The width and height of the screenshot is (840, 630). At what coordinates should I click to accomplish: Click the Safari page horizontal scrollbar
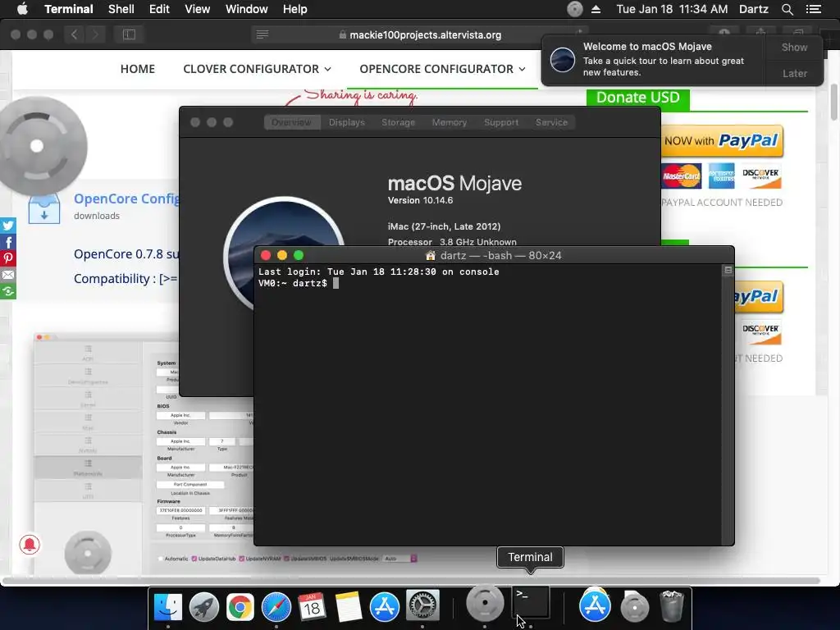tap(412, 581)
